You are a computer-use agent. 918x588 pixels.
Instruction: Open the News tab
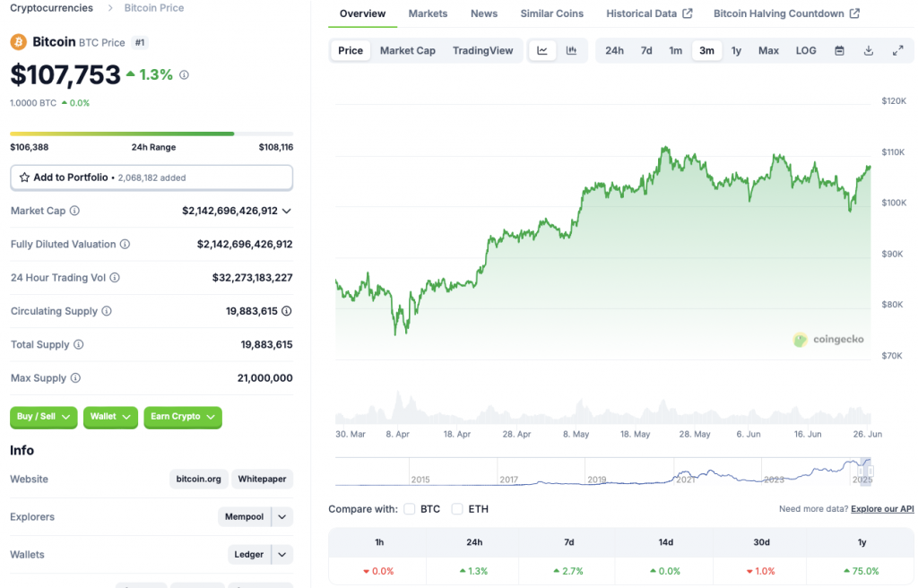point(484,13)
